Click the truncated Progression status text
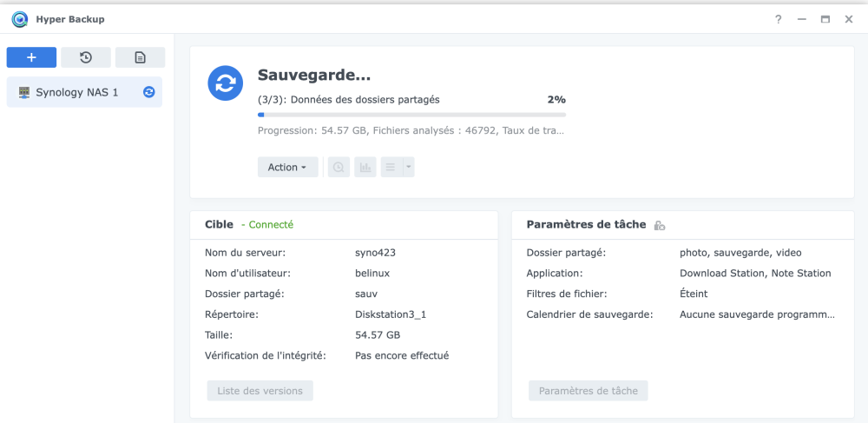Image resolution: width=868 pixels, height=423 pixels. (x=411, y=131)
